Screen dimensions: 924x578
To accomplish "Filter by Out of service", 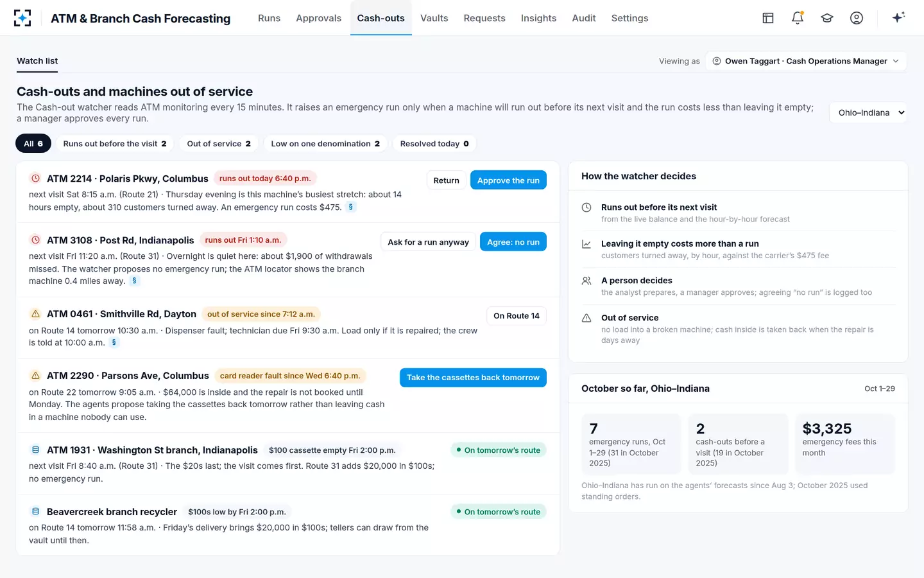I will [219, 144].
